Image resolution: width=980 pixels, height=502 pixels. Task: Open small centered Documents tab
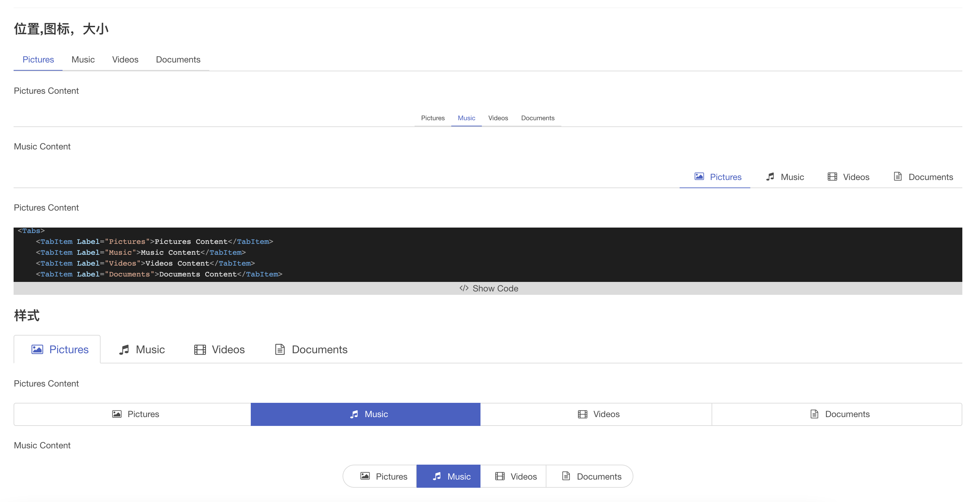[538, 118]
